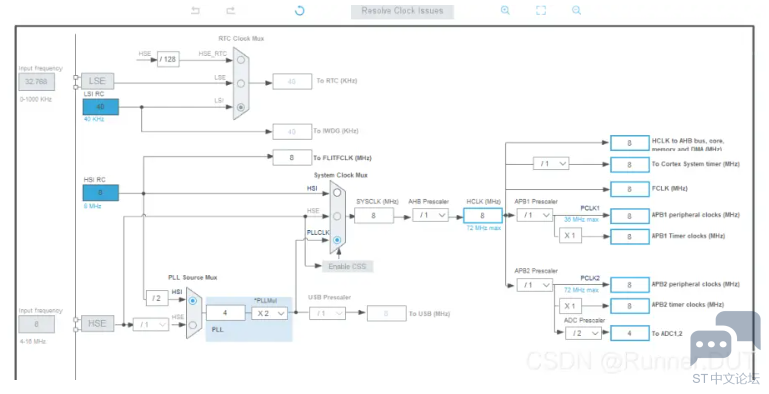This screenshot has height=394, width=769.
Task: Select HSE in PLL Source Mux
Action: click(x=193, y=324)
